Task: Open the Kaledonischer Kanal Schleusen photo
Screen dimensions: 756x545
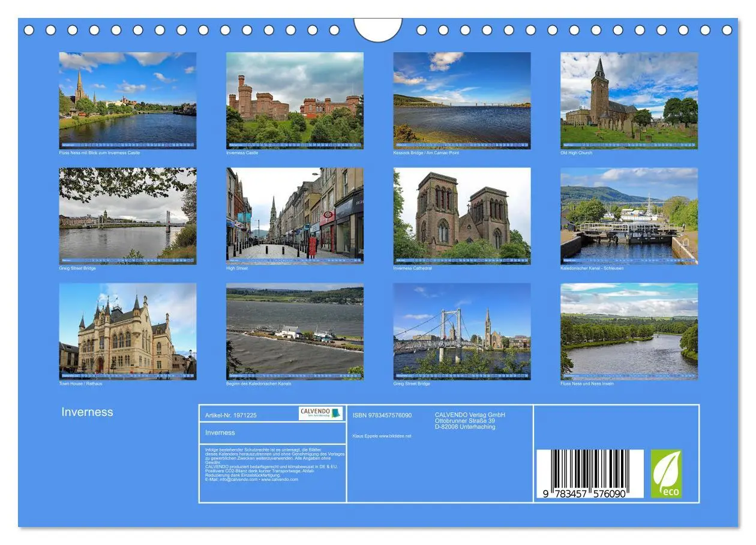Action: pyautogui.click(x=629, y=216)
